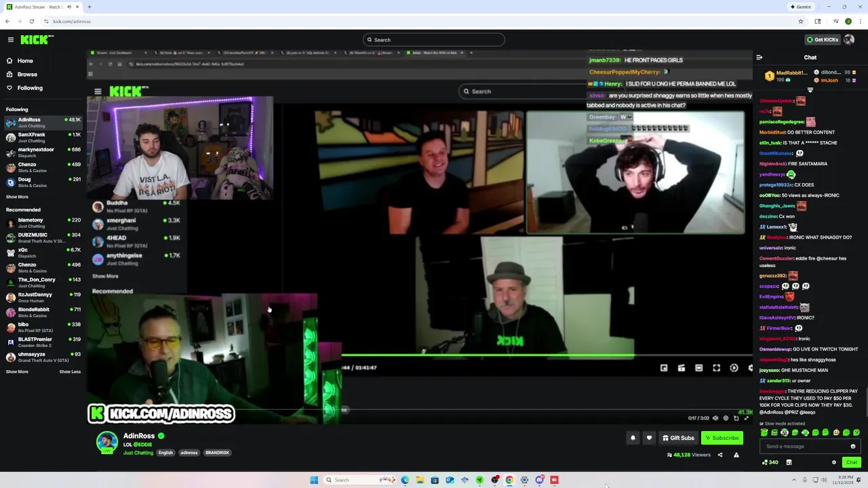This screenshot has width=868, height=488.
Task: Open new browser tab plus button
Action: tap(89, 7)
